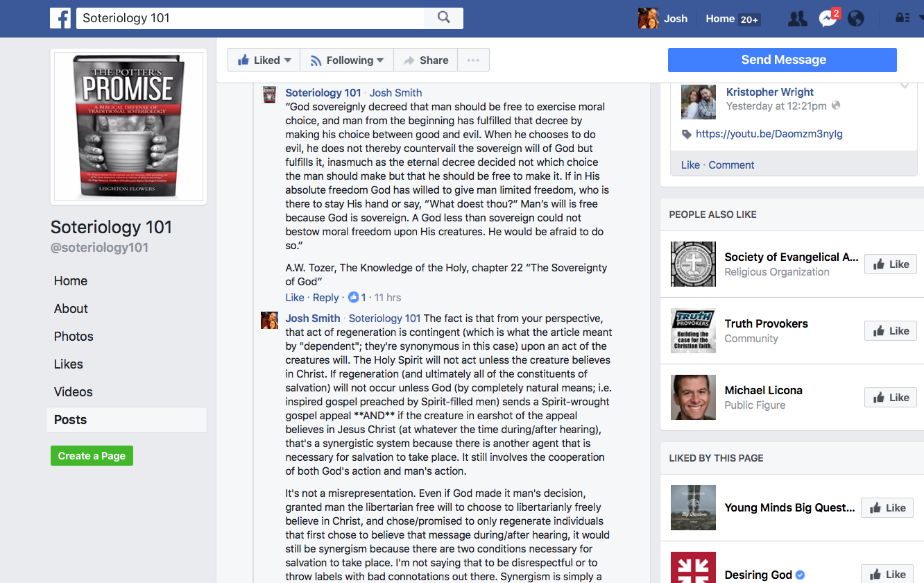This screenshot has height=583, width=924.
Task: Click the search magnifier icon
Action: 444,18
